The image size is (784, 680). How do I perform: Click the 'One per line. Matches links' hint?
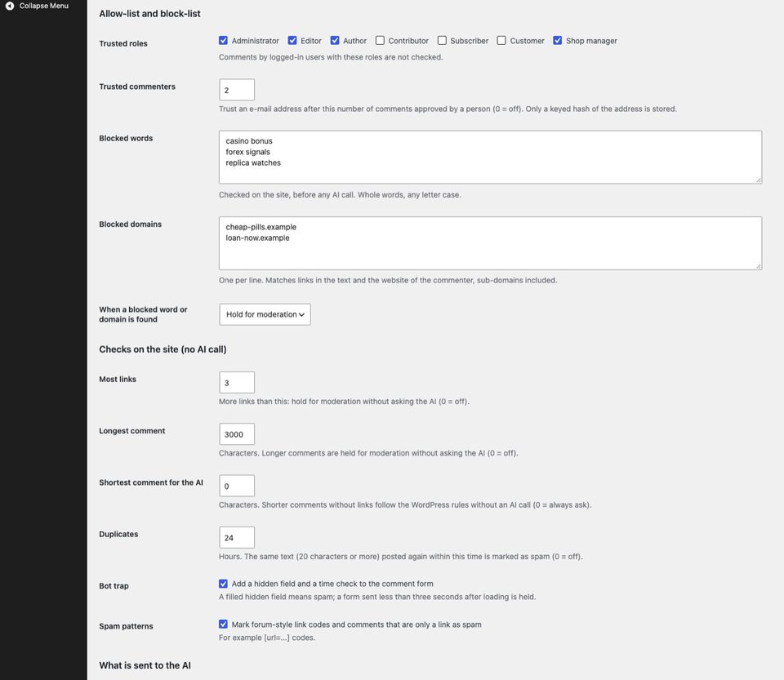tap(388, 280)
